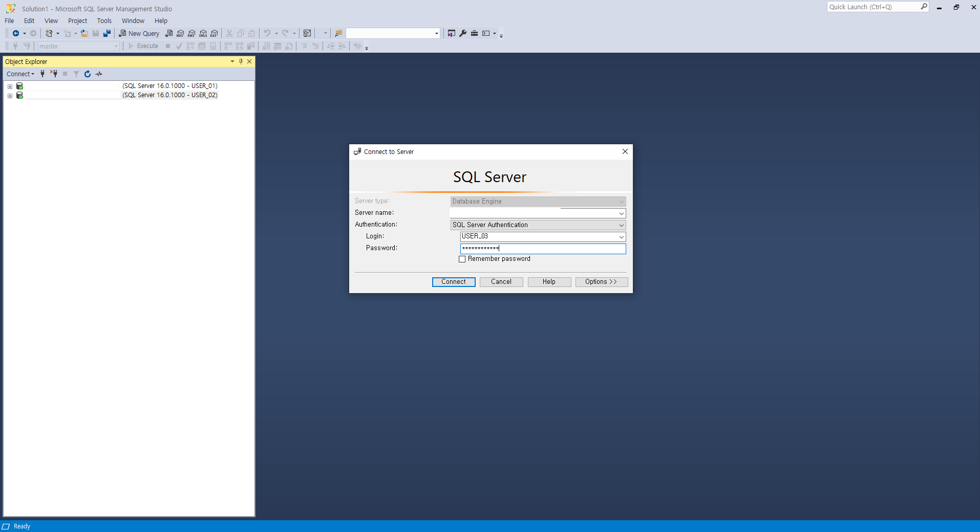Click the Database Engine Query icon
The image size is (980, 532).
(x=169, y=33)
